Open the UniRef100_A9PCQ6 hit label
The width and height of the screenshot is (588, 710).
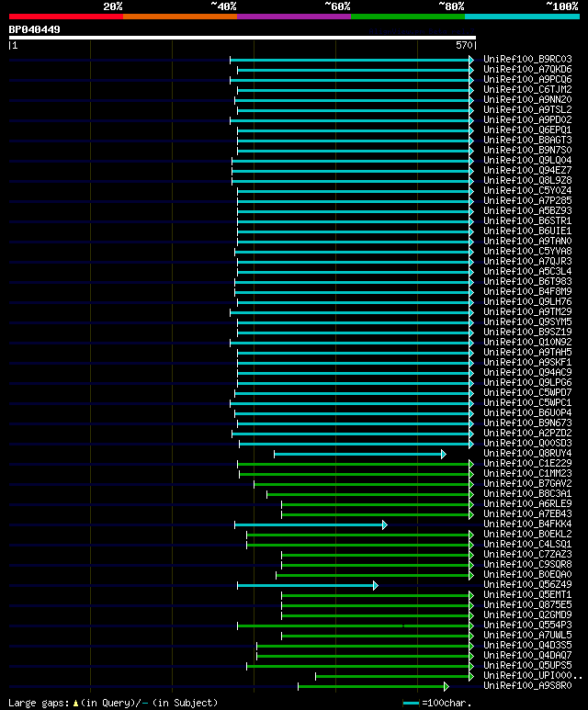(x=527, y=79)
